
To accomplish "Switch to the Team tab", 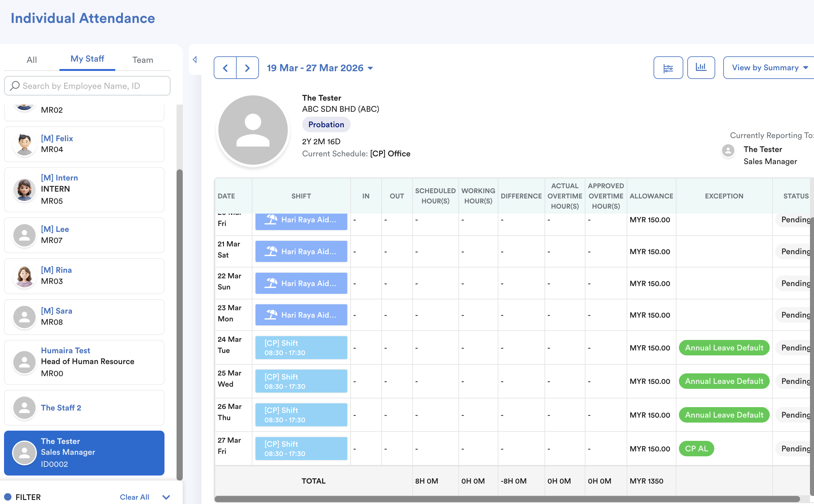I will coord(142,60).
